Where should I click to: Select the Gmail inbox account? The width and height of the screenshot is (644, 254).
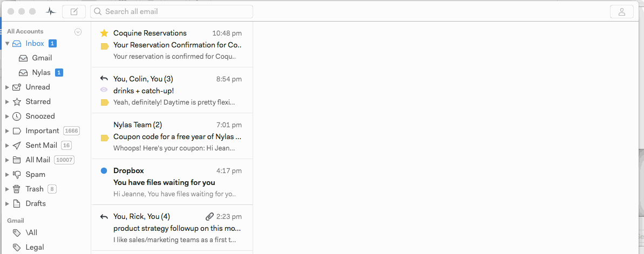42,58
